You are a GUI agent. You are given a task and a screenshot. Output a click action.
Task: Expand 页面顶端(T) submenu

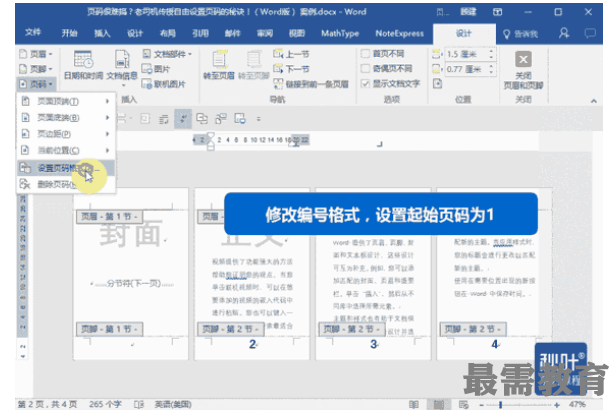tap(66, 102)
